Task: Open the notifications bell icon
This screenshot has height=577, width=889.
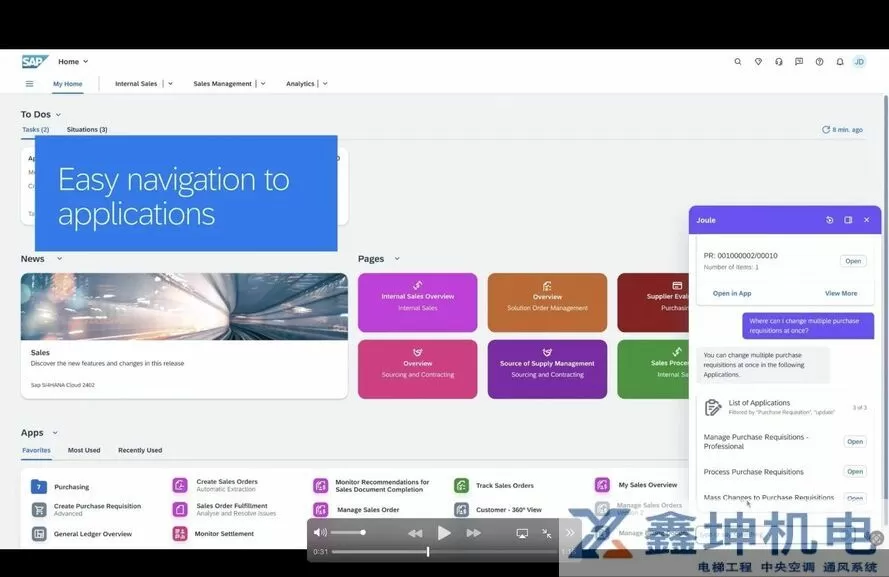Action: click(x=840, y=62)
